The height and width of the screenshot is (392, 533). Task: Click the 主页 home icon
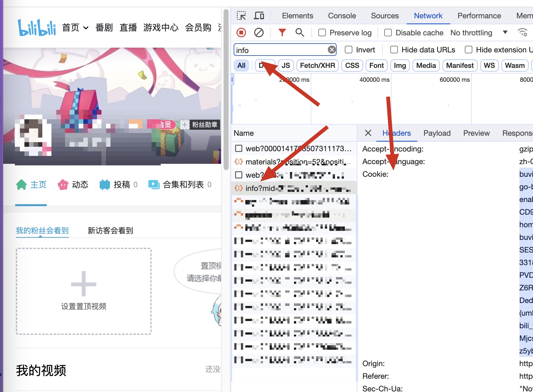click(21, 185)
